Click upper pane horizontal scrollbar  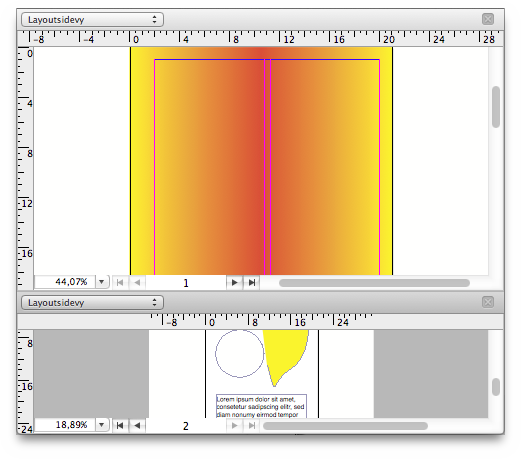pos(374,283)
